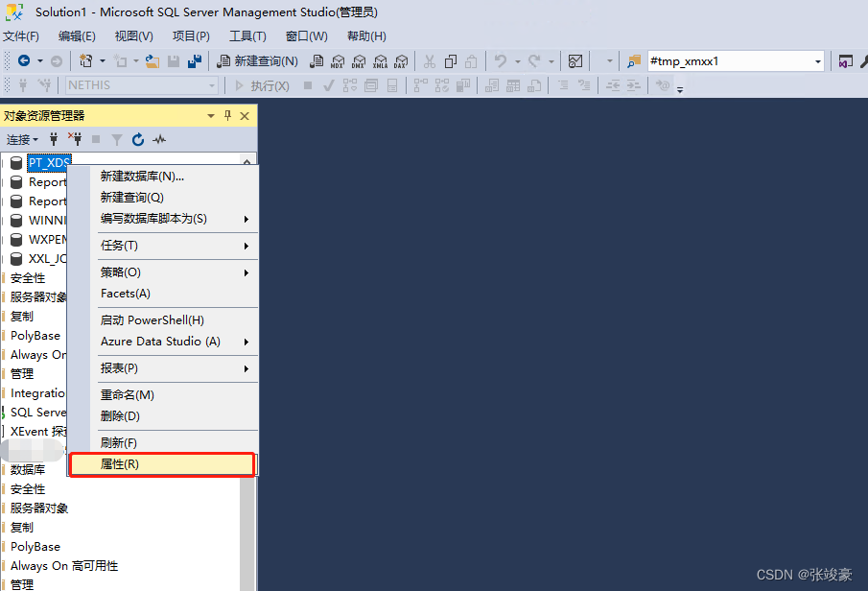
Task: Click the Activity Monitor icon in Object Explorer
Action: [159, 140]
